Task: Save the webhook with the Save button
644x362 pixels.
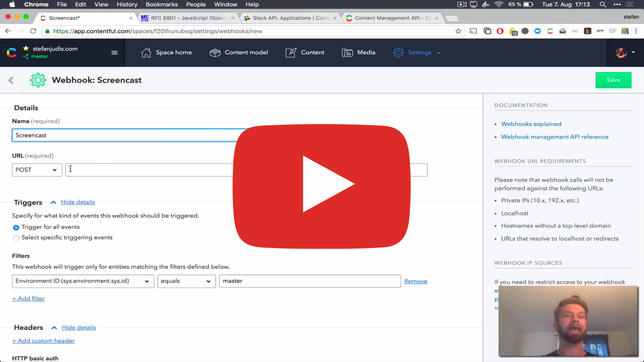Action: click(613, 80)
